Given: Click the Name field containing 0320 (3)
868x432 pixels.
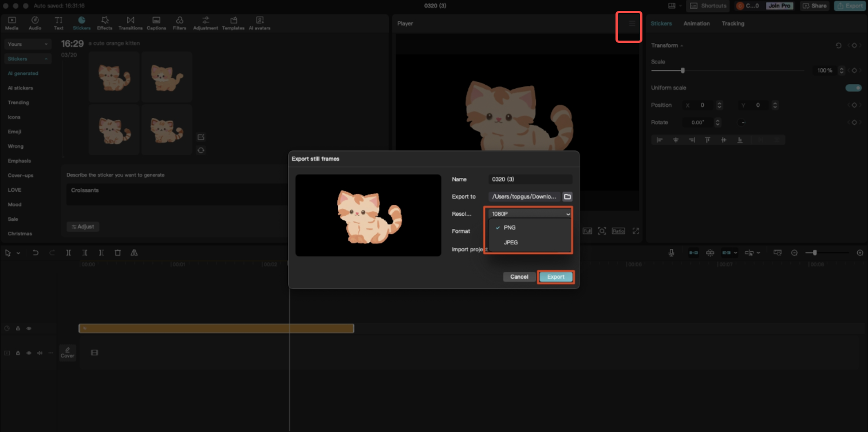Looking at the screenshot, I should point(530,180).
